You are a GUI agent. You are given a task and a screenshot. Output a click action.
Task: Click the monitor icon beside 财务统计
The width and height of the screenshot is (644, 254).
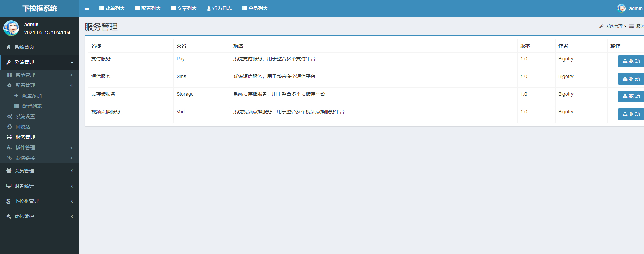click(9, 186)
